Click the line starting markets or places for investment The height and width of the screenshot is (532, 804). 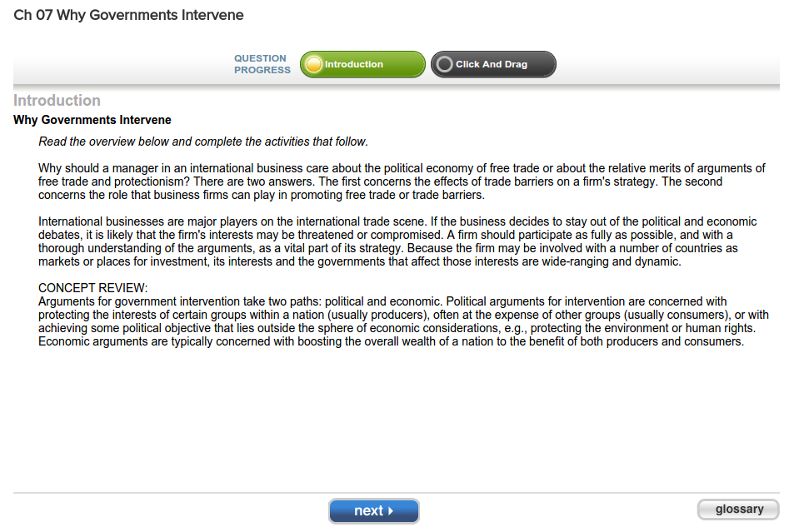[360, 261]
